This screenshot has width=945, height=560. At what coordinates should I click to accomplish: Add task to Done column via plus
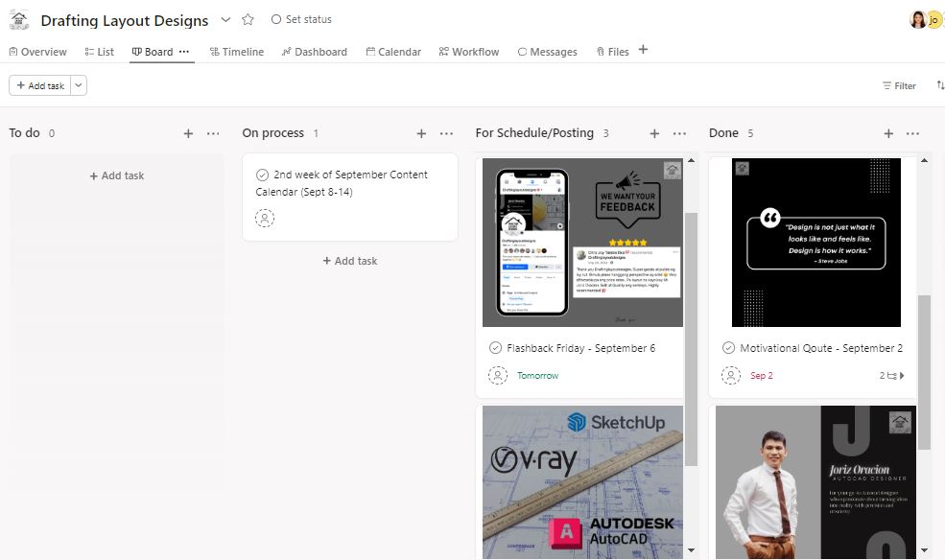click(x=888, y=133)
